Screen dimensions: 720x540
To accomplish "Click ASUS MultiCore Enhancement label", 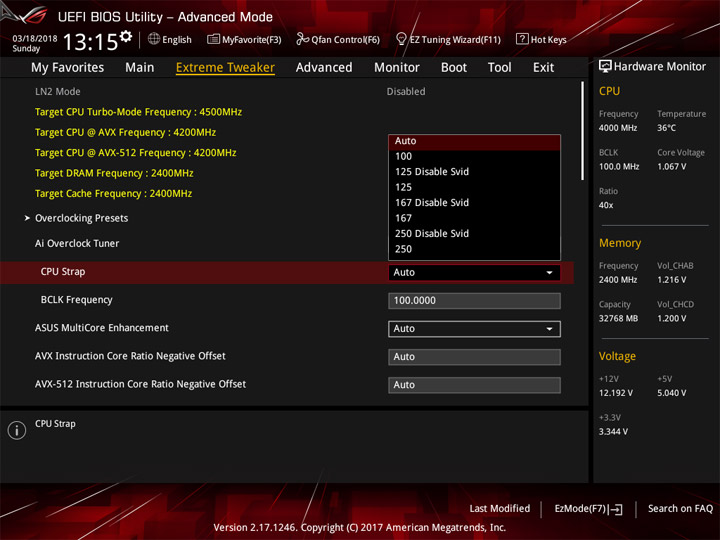I will point(102,328).
